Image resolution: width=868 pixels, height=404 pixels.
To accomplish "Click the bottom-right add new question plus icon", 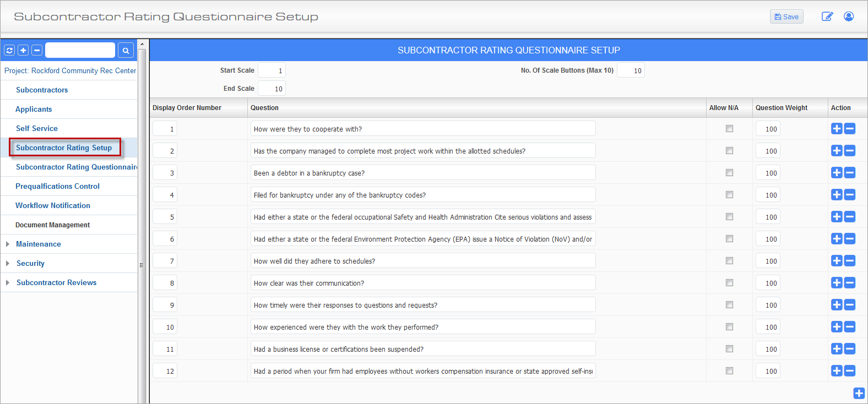I will tap(859, 393).
